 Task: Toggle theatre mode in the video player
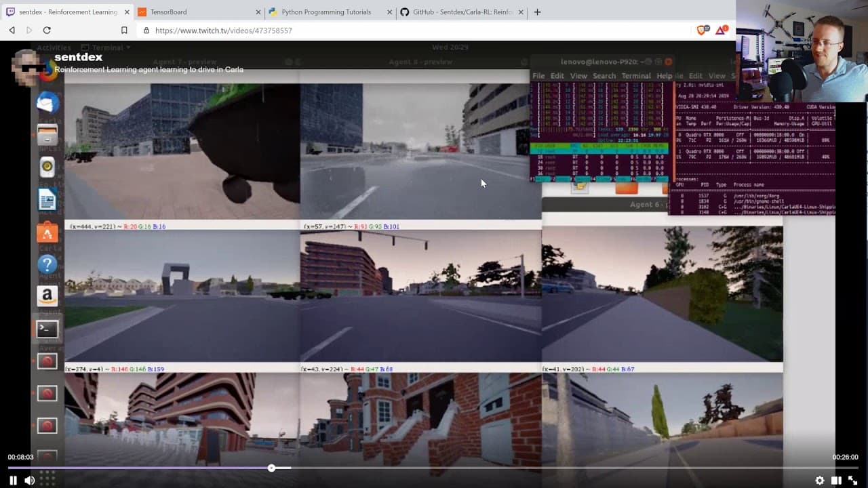(x=836, y=481)
